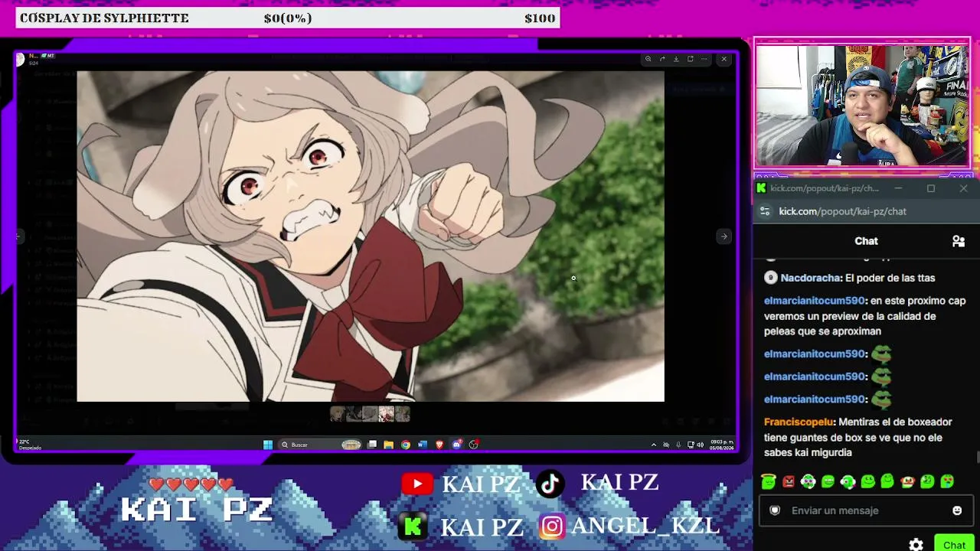This screenshot has width=980, height=551.
Task: Click the kick.com/popout/kai-pz/chat address bar
Action: [x=842, y=211]
